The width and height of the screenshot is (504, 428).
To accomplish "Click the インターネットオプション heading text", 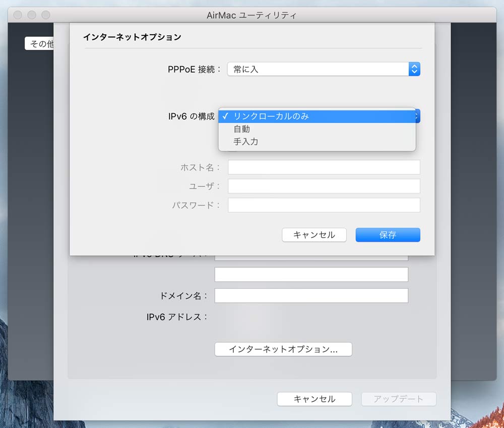I will 132,37.
